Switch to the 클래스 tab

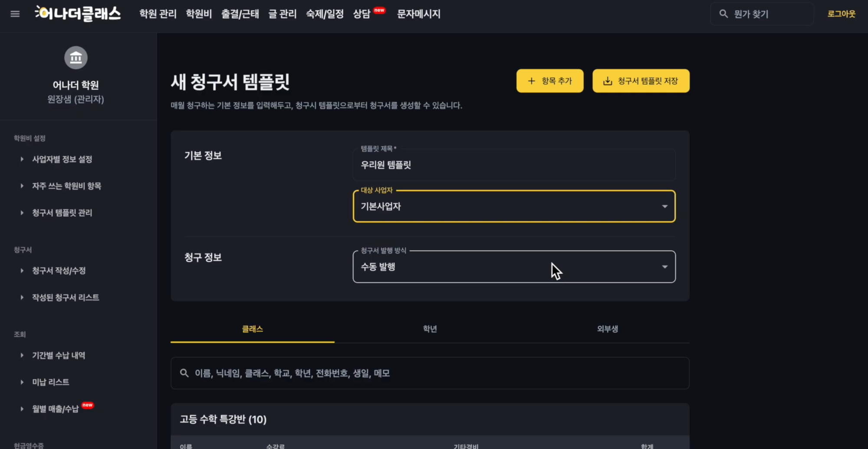tap(253, 329)
